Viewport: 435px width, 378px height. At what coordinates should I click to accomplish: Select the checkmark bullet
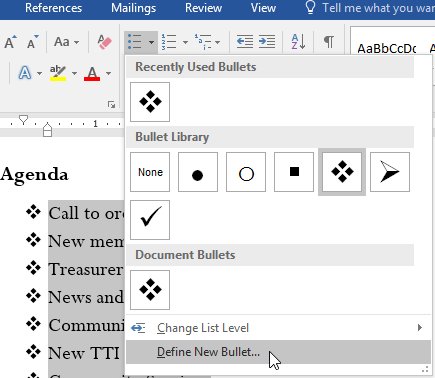tap(150, 220)
